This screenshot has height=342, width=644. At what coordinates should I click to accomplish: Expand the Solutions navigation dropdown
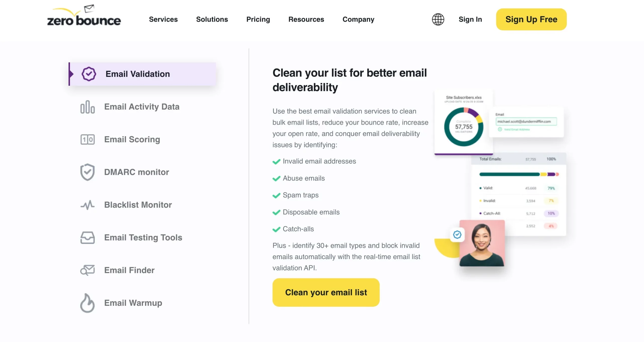[212, 19]
